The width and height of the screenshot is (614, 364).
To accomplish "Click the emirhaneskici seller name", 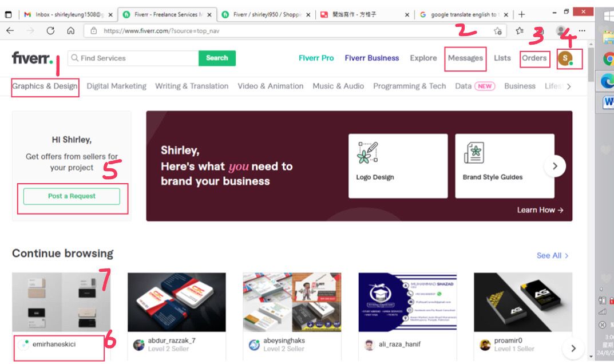I will coord(54,344).
